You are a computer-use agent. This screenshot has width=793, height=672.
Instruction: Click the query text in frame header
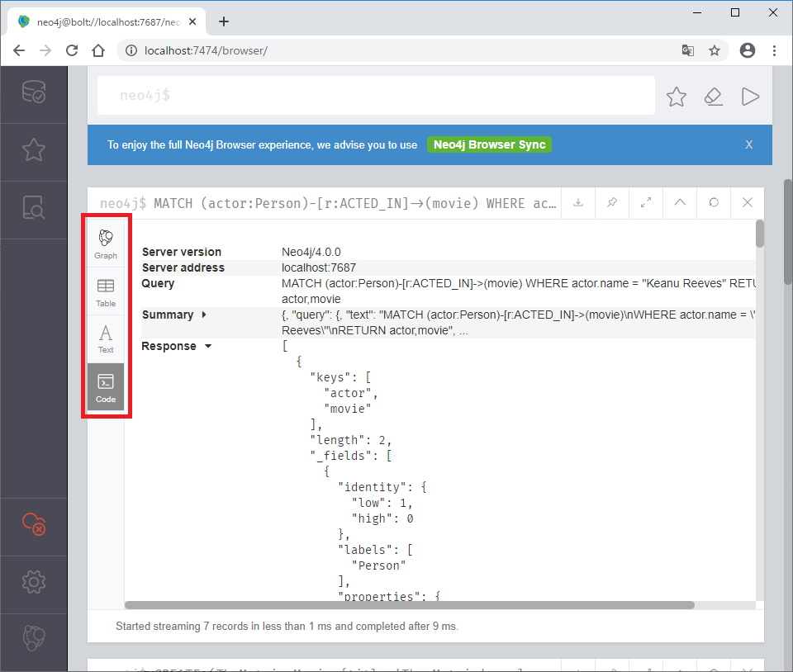[355, 203]
